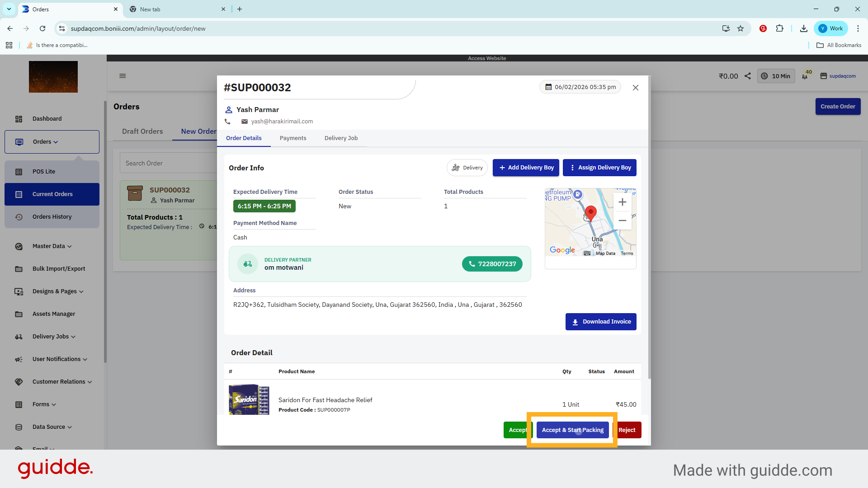Click the hamburger menu icon
This screenshot has height=488, width=868.
point(123,76)
